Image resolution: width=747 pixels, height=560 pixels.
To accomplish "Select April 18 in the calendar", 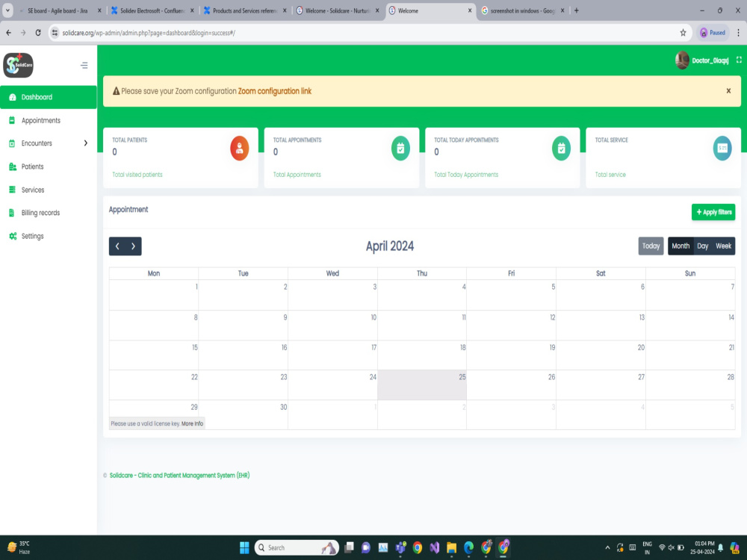I will point(421,355).
